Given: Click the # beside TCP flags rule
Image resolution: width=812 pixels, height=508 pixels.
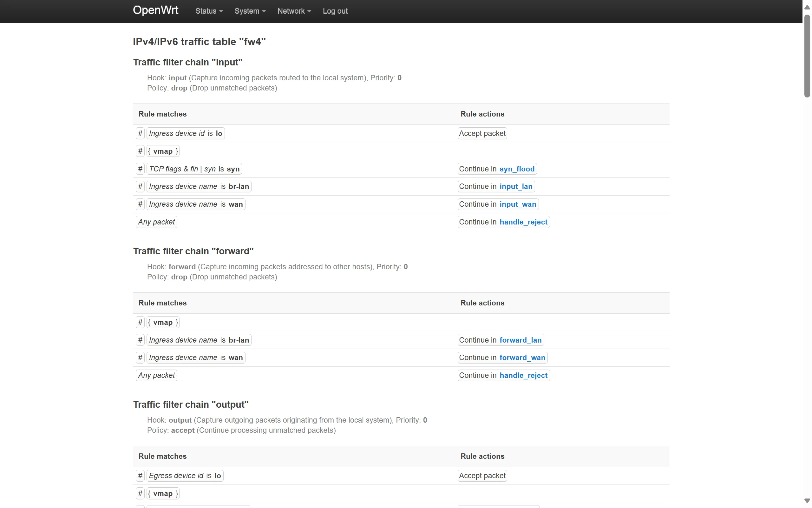Looking at the screenshot, I should point(140,169).
